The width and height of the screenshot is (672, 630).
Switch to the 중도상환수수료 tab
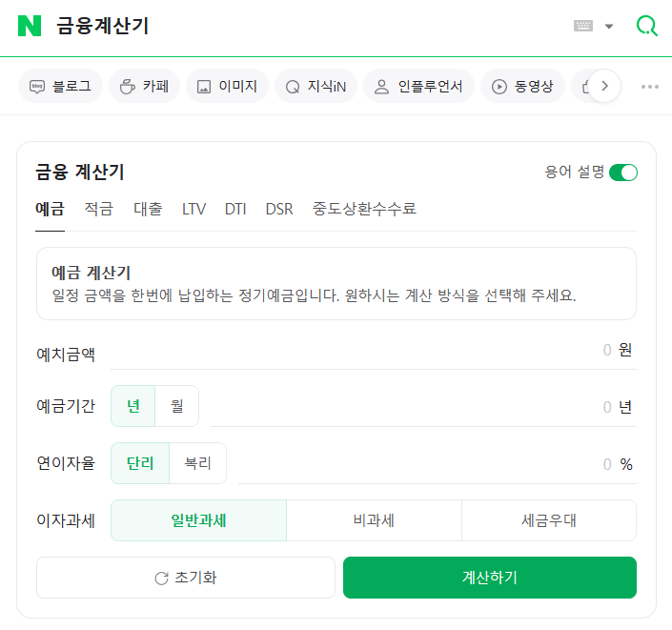click(364, 209)
